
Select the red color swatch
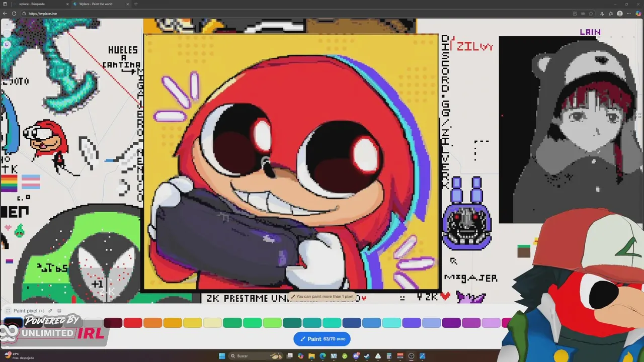[x=133, y=323]
